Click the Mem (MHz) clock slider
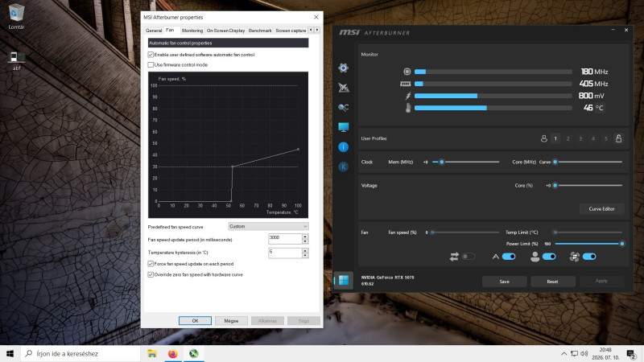Screen dimensions: 644x362 tap(466, 162)
